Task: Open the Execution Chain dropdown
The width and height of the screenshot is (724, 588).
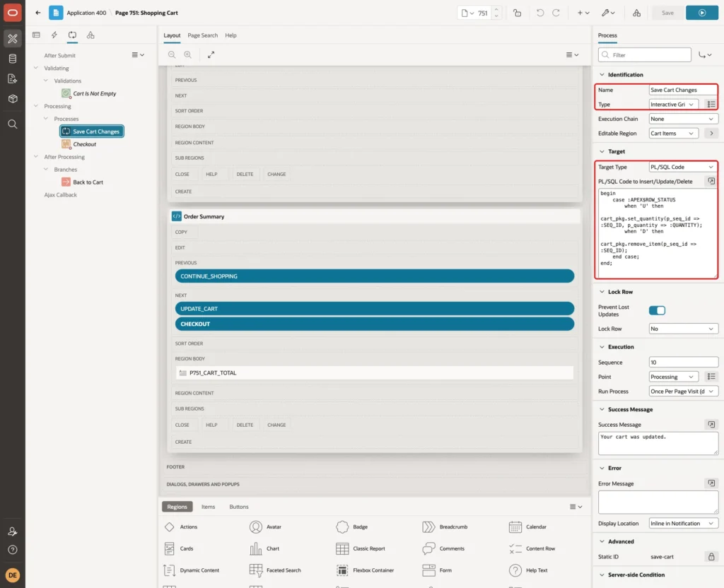Action: coord(683,119)
